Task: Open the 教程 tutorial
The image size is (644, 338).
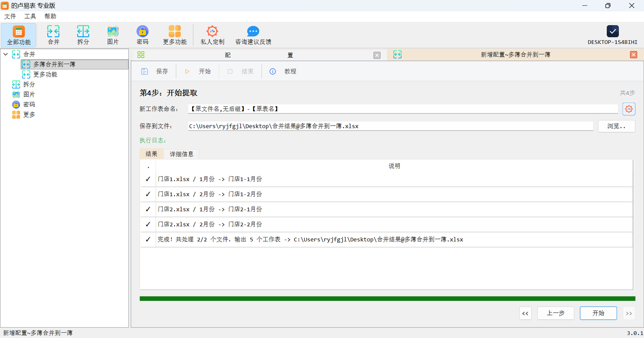Action: click(283, 72)
